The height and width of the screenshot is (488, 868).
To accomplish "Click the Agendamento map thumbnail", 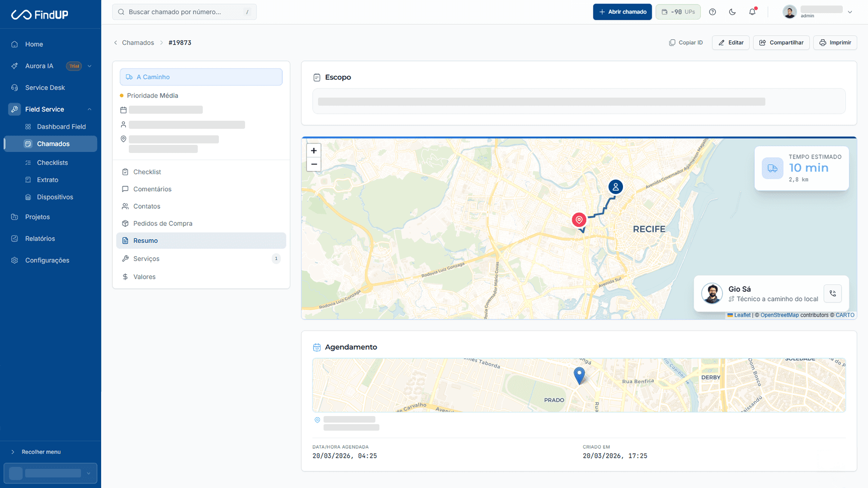I will click(x=579, y=385).
